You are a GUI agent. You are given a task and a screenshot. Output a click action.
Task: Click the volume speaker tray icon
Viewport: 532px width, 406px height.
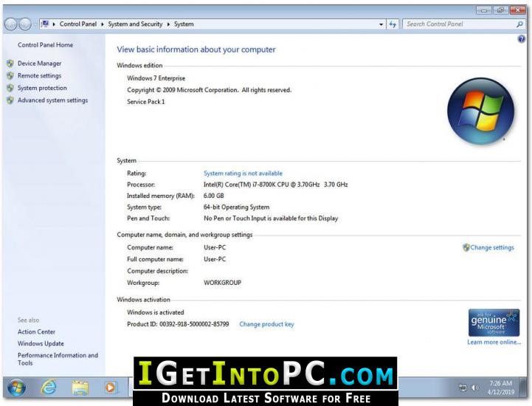474,388
